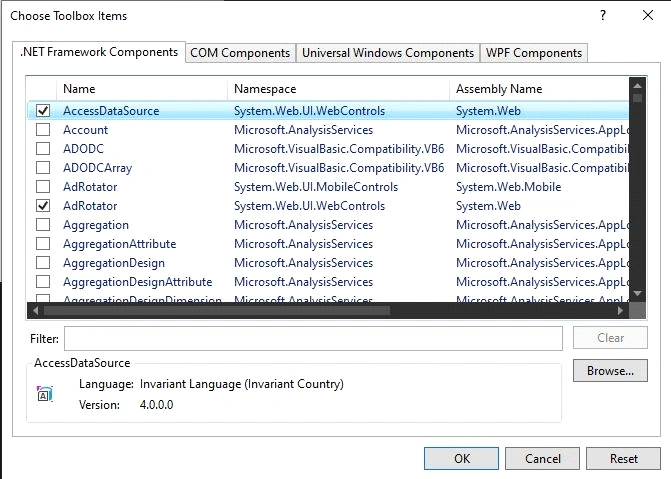Open the Universal Windows Components tab

[x=388, y=53]
